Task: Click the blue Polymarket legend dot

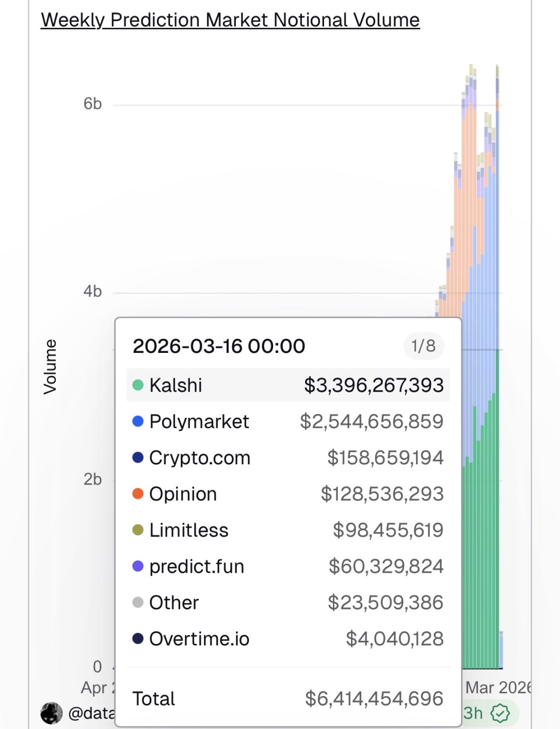Action: tap(138, 422)
